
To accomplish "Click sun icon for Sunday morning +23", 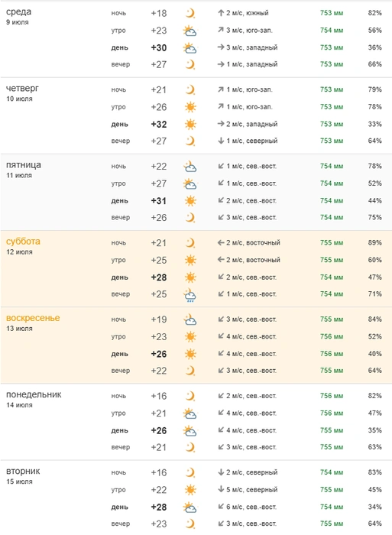I will [190, 337].
